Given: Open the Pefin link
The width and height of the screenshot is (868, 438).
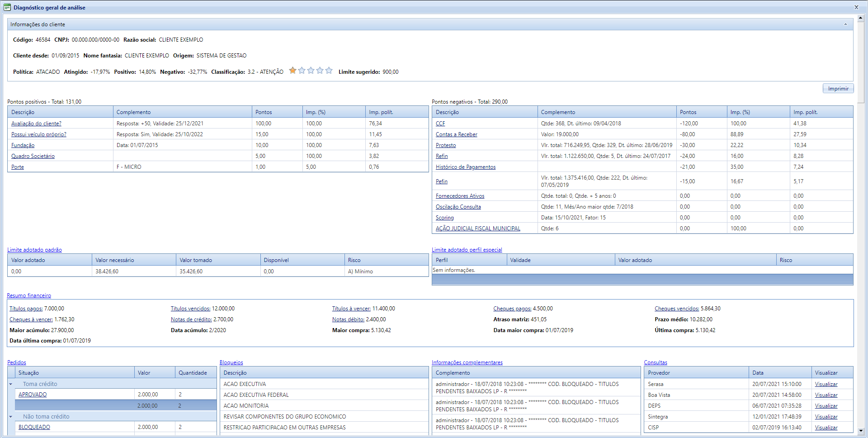Looking at the screenshot, I should coord(442,181).
